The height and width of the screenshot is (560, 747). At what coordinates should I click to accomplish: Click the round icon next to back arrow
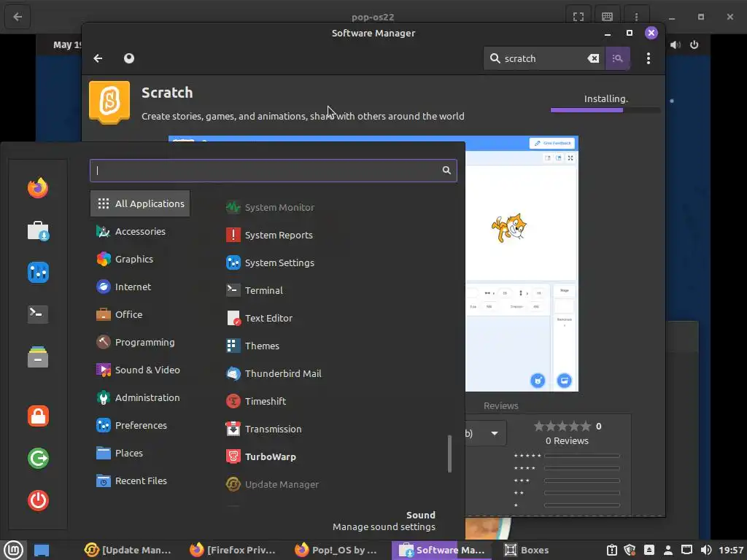click(128, 58)
